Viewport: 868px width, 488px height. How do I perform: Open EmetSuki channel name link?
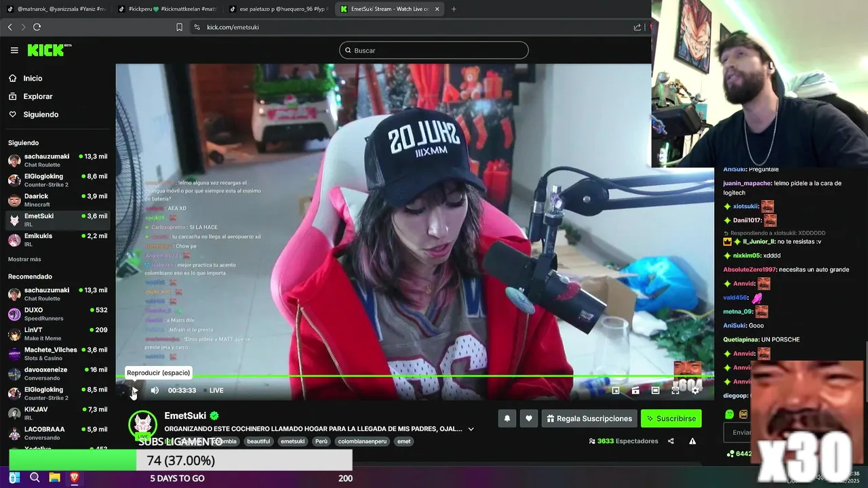[185, 415]
